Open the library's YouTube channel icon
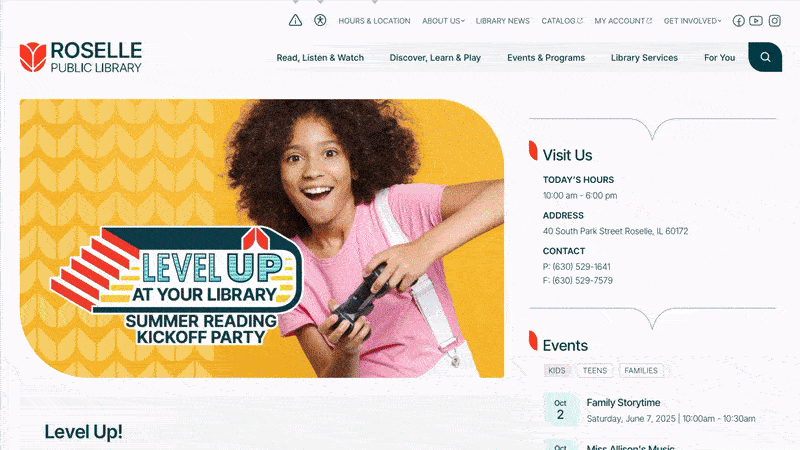 [756, 21]
